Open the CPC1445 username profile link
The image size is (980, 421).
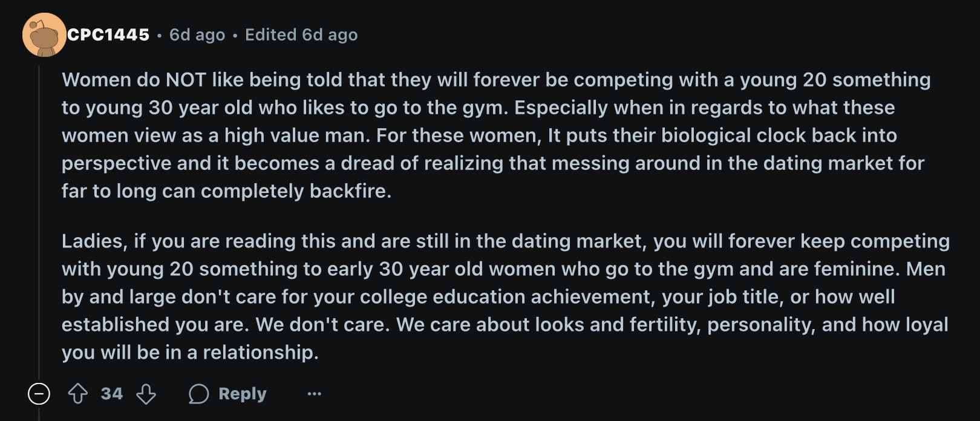pos(108,34)
